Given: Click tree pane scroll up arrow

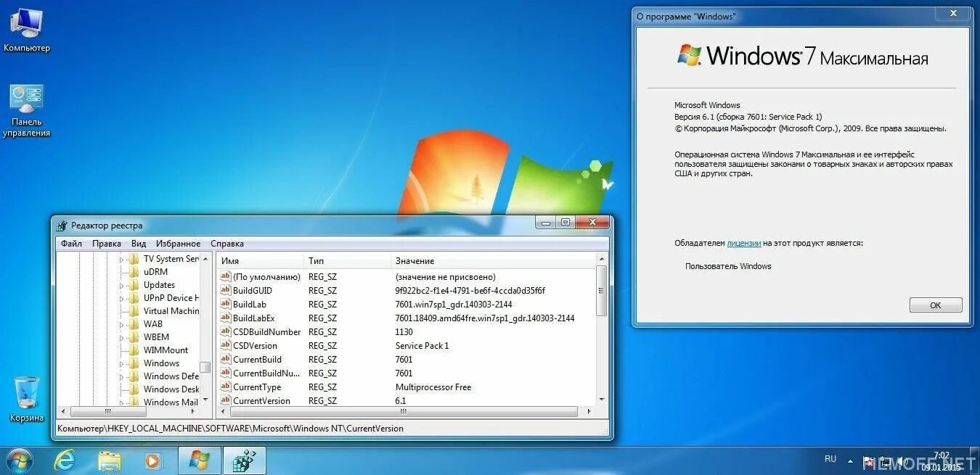Looking at the screenshot, I should [x=205, y=259].
